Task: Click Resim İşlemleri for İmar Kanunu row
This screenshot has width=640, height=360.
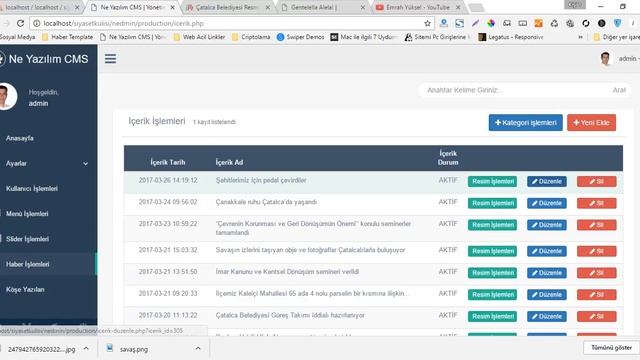Action: [x=493, y=273]
